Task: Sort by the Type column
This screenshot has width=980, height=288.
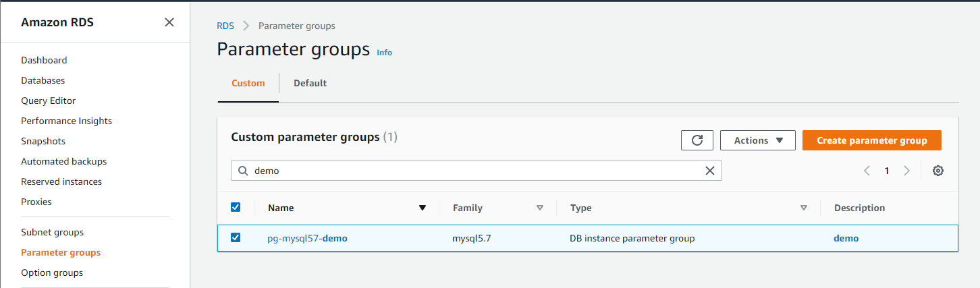Action: click(803, 208)
